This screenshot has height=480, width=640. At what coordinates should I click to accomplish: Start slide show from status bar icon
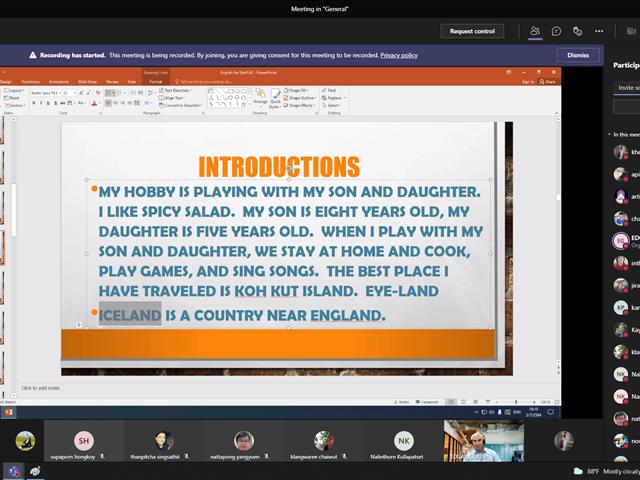(x=488, y=402)
